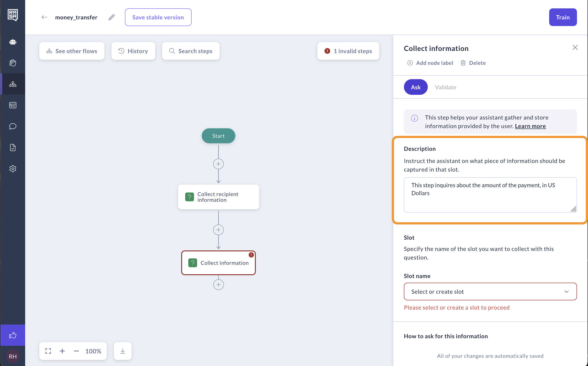The image size is (588, 366).
Task: Select the Collect recipient information node
Action: click(x=218, y=197)
